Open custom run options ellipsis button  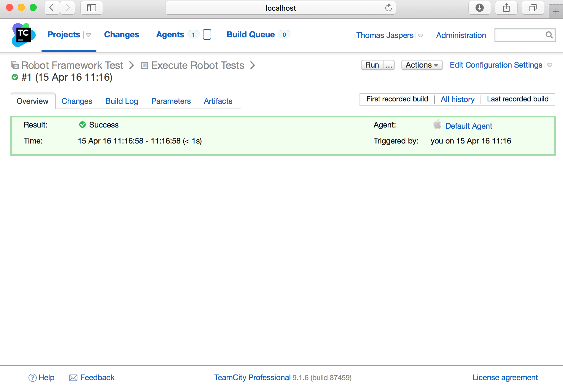click(389, 65)
